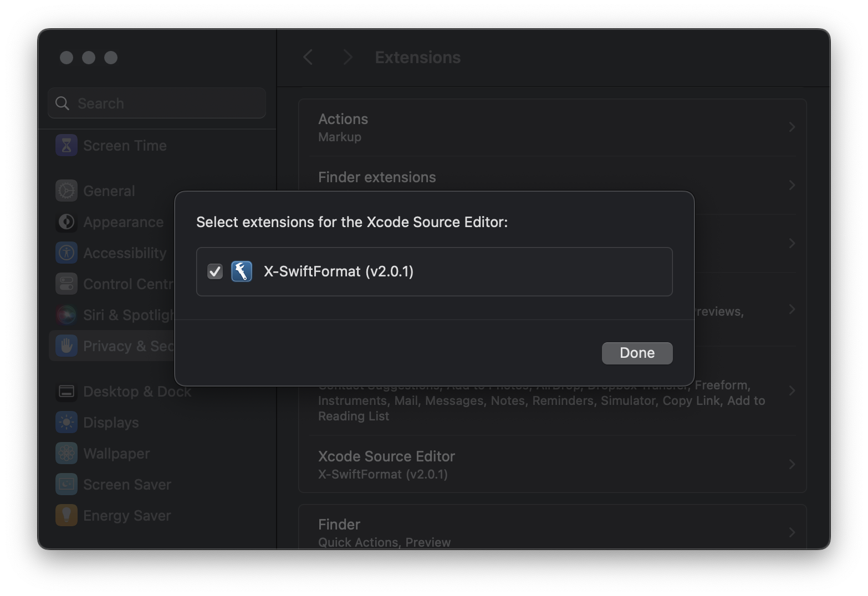Expand the Finder extensions chevron
The height and width of the screenshot is (596, 868).
[x=792, y=185]
